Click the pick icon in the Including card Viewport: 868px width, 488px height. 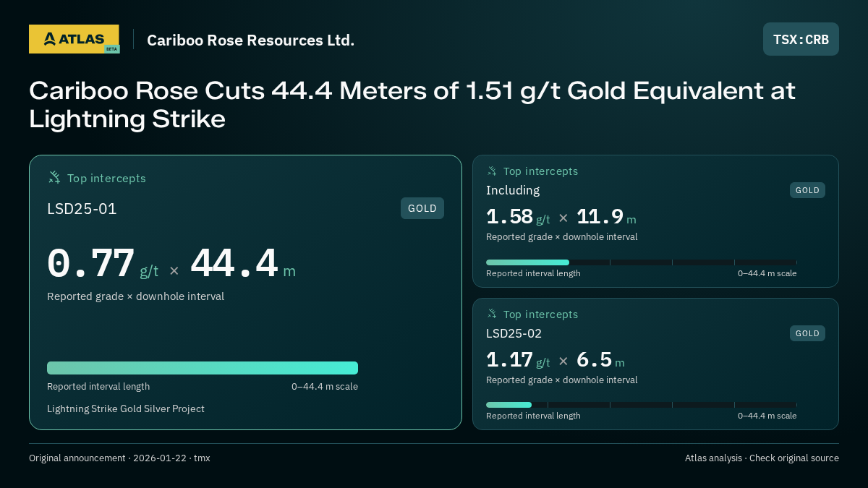(x=492, y=171)
